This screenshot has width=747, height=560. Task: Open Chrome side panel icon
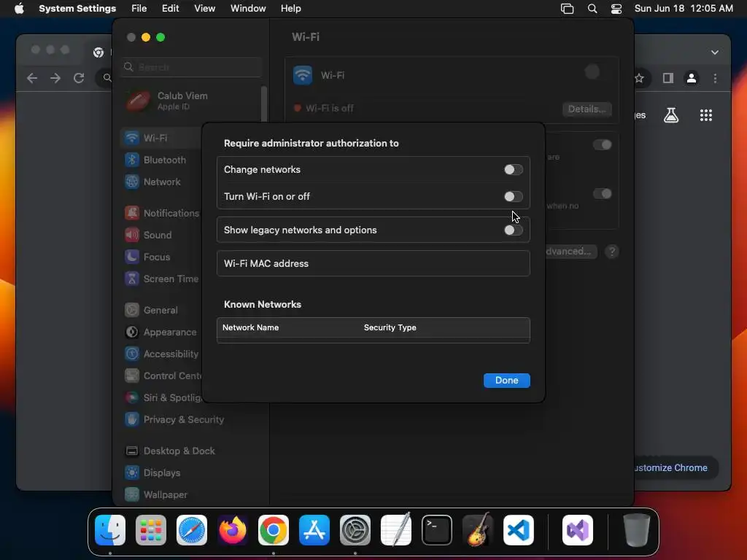[668, 78]
